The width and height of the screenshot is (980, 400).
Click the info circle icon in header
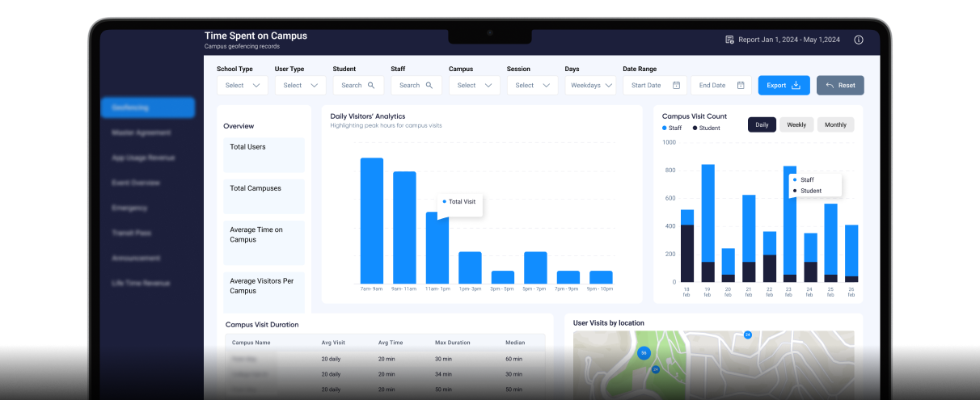[x=859, y=40]
